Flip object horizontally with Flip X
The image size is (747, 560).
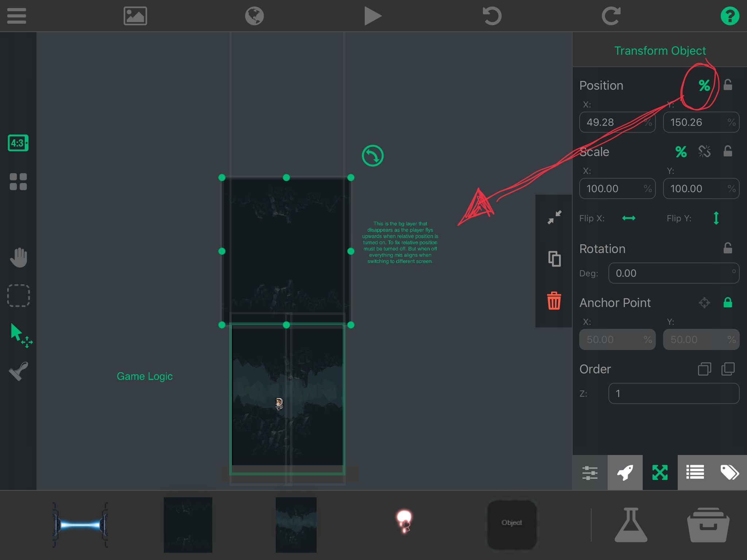[x=628, y=218]
